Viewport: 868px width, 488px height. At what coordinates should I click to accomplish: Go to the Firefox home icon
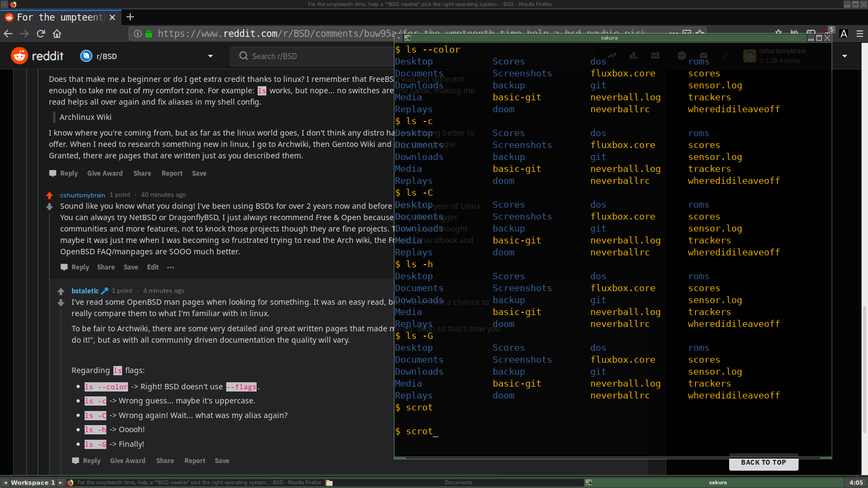(x=57, y=34)
